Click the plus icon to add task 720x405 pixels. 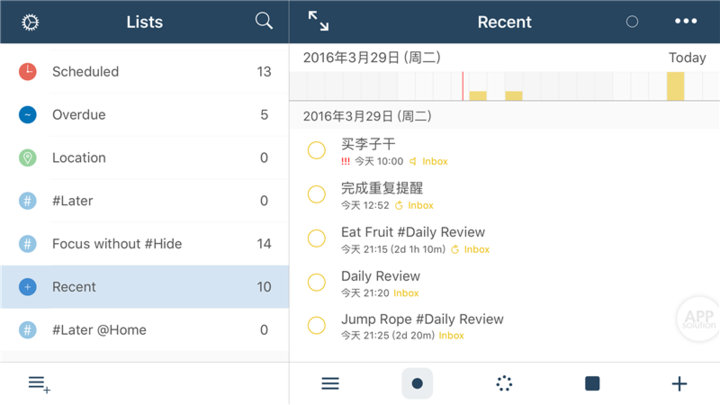pos(679,384)
